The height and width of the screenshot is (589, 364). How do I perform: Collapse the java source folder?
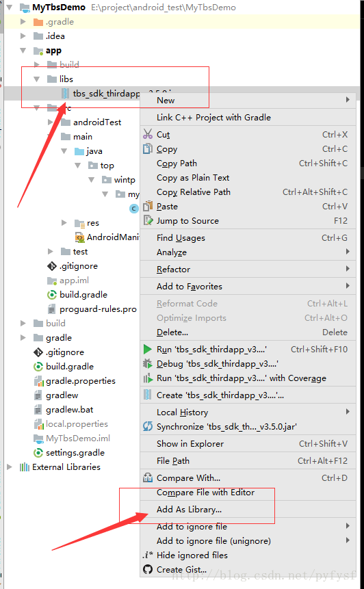64,151
